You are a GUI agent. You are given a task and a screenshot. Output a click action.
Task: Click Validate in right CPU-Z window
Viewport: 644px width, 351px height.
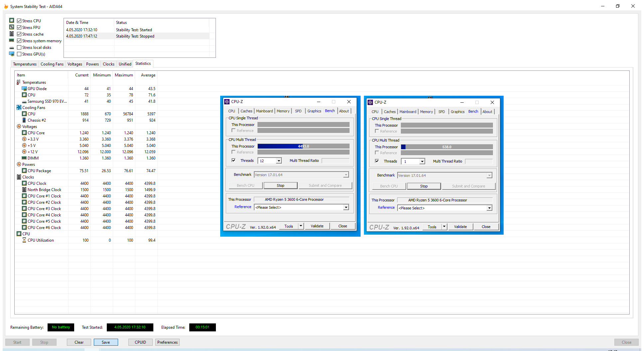pyautogui.click(x=460, y=227)
